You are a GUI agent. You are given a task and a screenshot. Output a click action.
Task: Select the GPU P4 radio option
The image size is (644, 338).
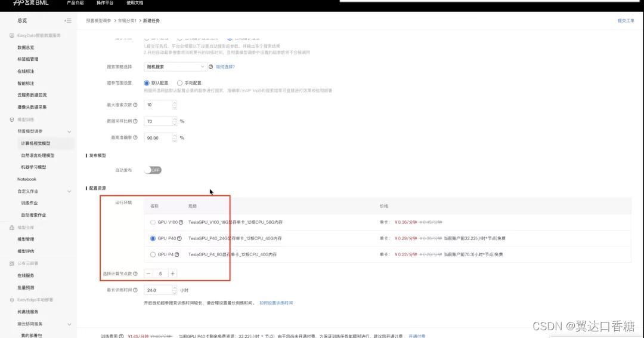[x=153, y=254]
